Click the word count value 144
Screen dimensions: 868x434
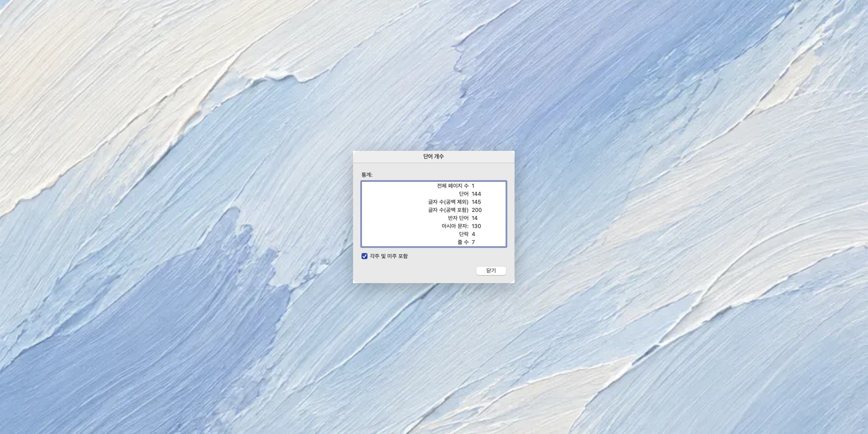[x=476, y=194]
